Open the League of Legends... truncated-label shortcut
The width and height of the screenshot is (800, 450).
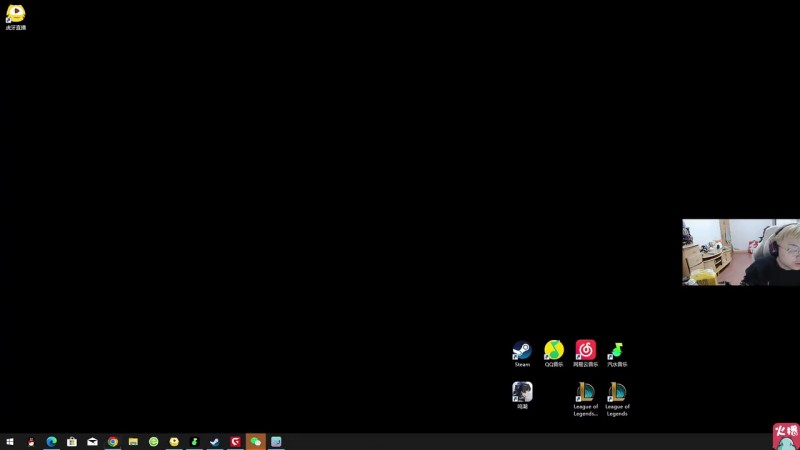tap(585, 393)
